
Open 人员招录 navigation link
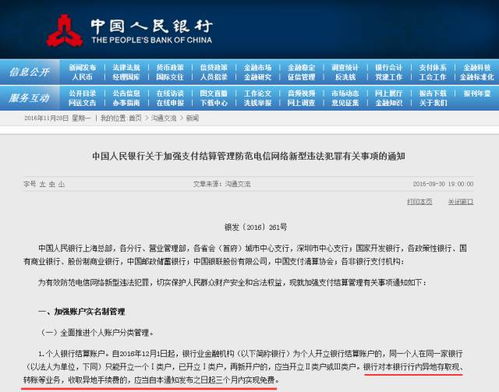pyautogui.click(x=214, y=77)
